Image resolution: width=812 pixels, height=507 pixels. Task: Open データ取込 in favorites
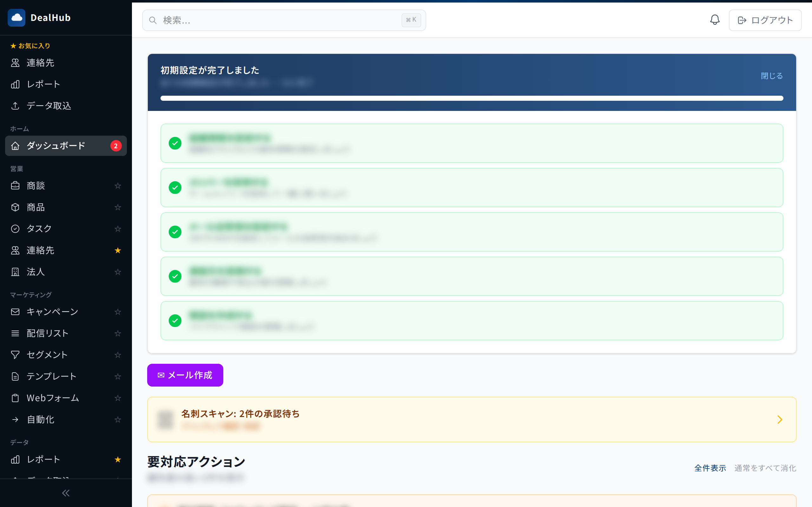[49, 106]
